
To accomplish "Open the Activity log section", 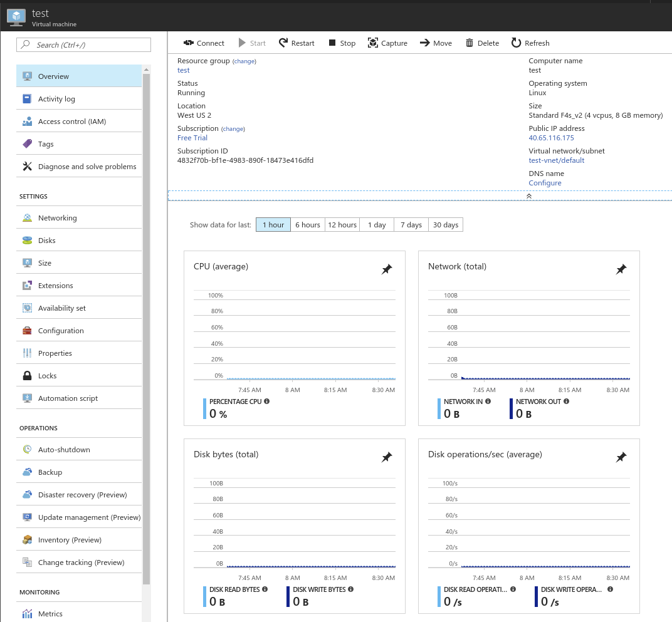I will click(x=55, y=98).
